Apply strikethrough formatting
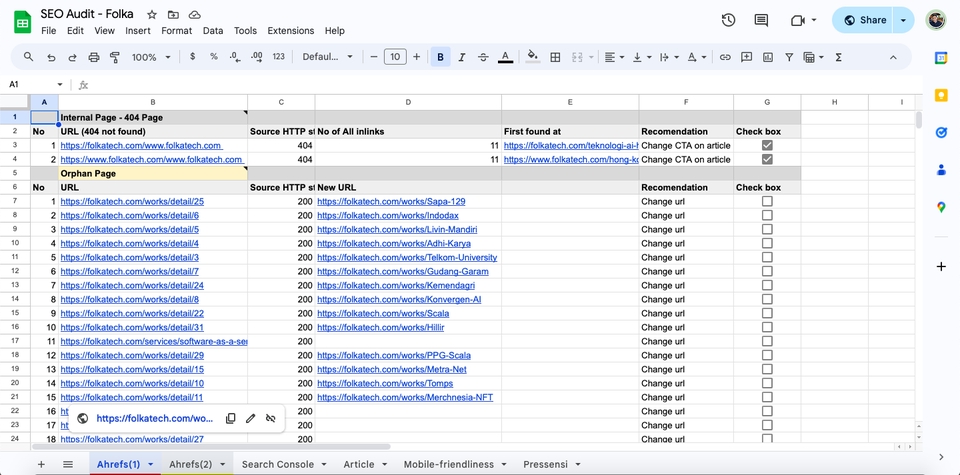The height and width of the screenshot is (475, 960). (x=483, y=57)
